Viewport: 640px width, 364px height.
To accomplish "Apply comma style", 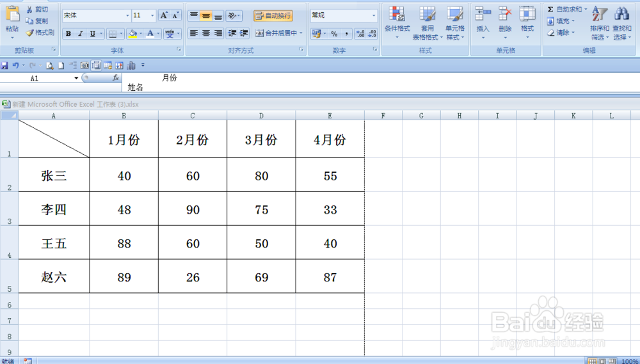I will (x=346, y=33).
